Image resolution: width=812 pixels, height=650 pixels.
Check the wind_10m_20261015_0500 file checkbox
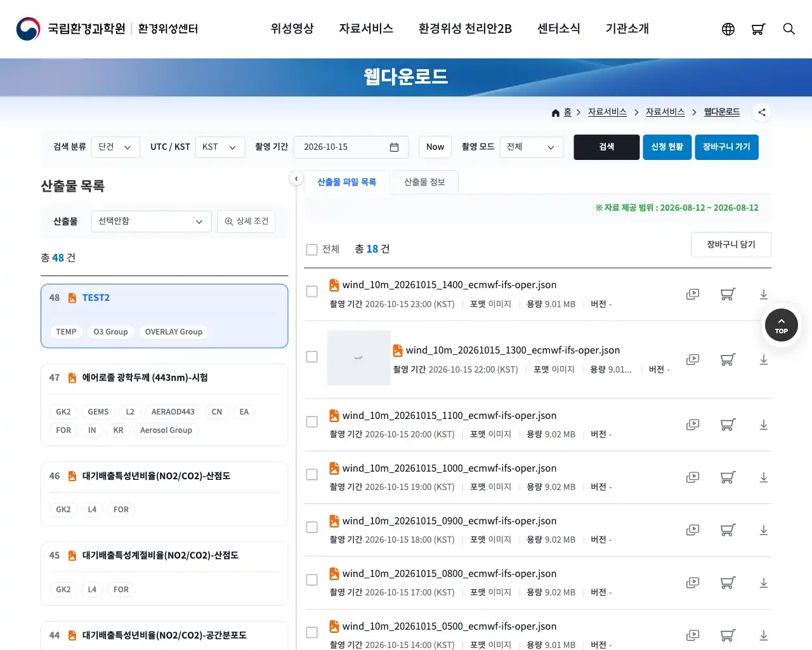311,632
